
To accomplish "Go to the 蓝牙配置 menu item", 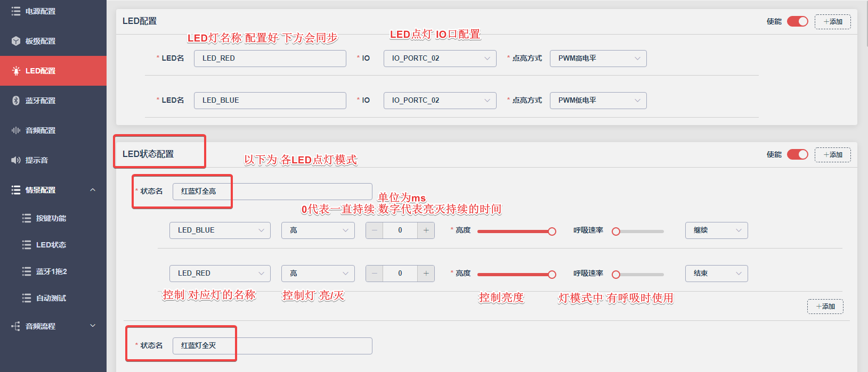I will coord(53,101).
